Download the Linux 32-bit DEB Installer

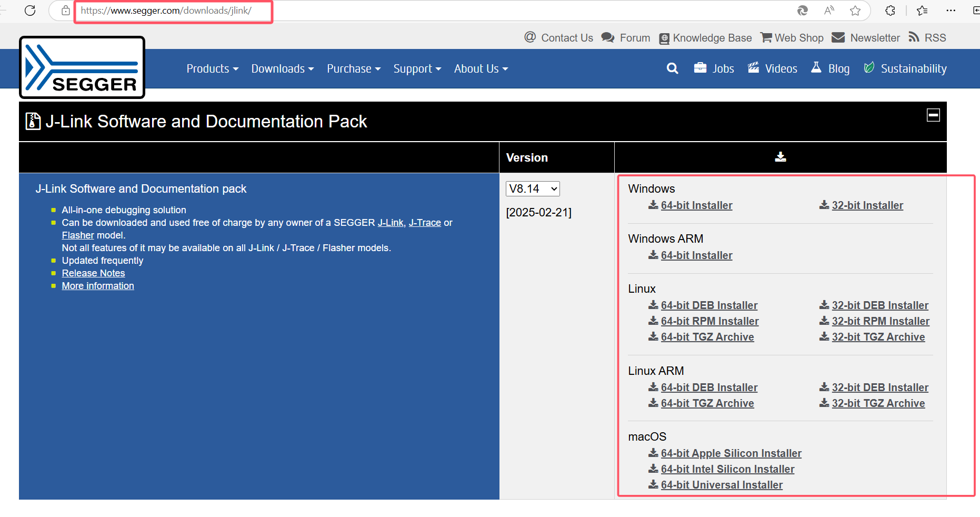tap(880, 305)
